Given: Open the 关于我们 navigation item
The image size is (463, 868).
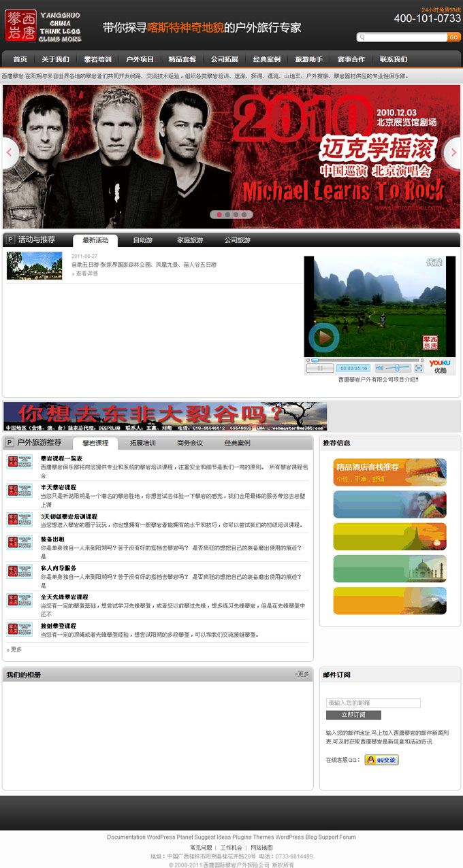Looking at the screenshot, I should tap(55, 59).
